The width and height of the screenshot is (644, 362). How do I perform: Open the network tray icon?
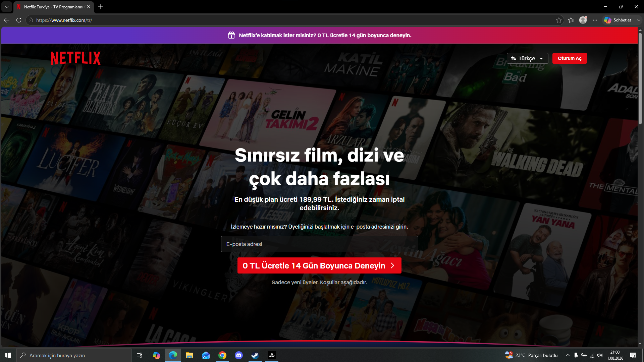click(x=592, y=355)
